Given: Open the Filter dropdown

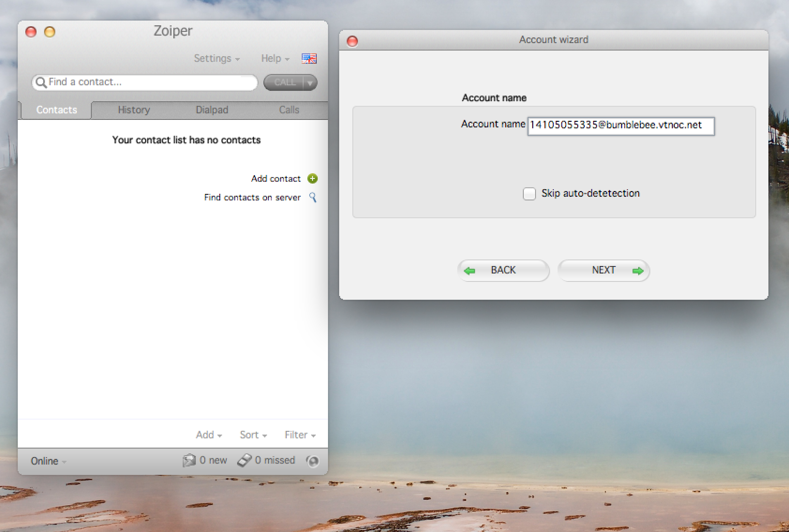Looking at the screenshot, I should click(x=300, y=435).
